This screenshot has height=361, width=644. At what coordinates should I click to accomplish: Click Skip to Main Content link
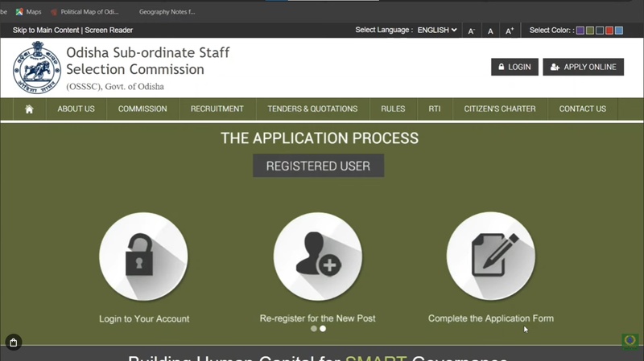(46, 30)
